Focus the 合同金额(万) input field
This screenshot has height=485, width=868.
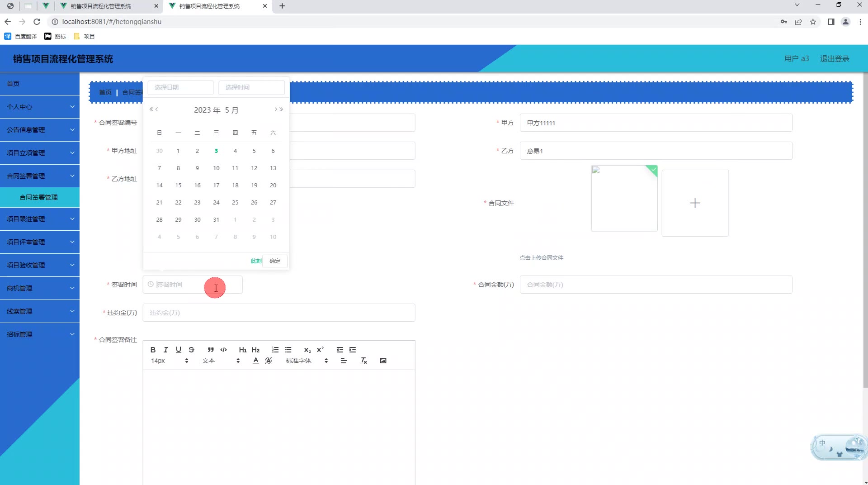[656, 285]
